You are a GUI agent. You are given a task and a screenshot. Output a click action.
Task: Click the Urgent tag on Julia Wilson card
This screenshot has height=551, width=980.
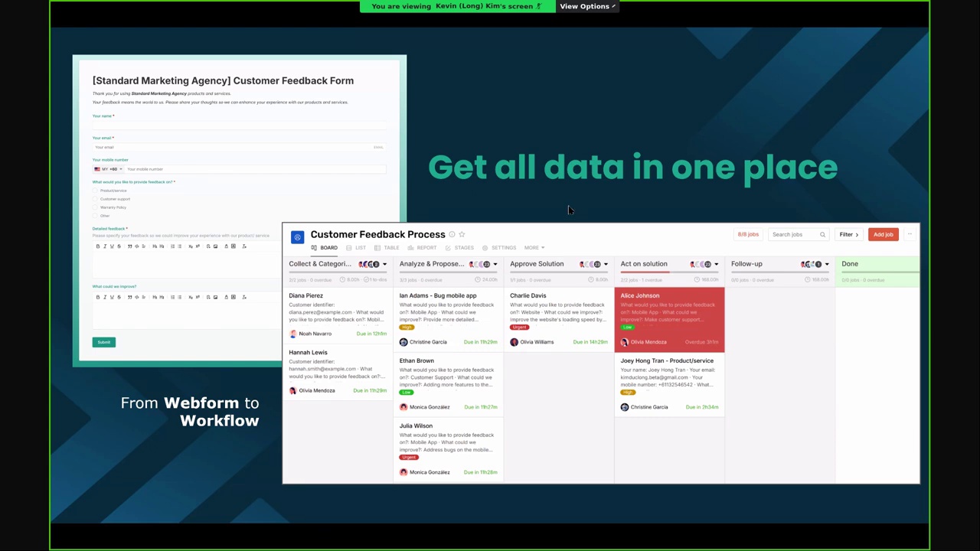pos(409,458)
